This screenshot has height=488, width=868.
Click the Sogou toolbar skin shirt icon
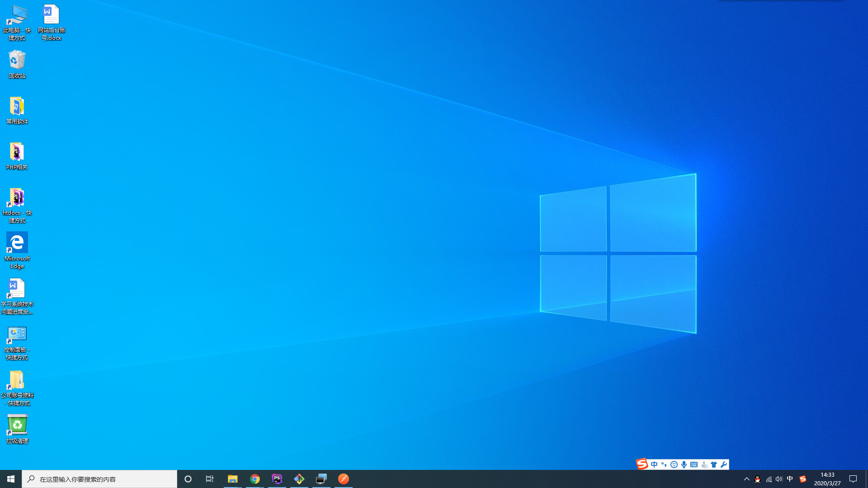tap(714, 465)
